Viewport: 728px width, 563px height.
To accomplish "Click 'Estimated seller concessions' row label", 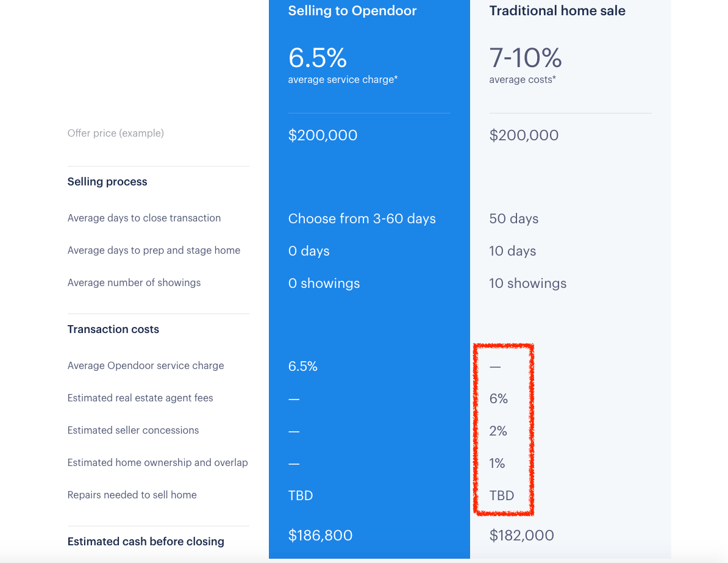I will point(134,430).
